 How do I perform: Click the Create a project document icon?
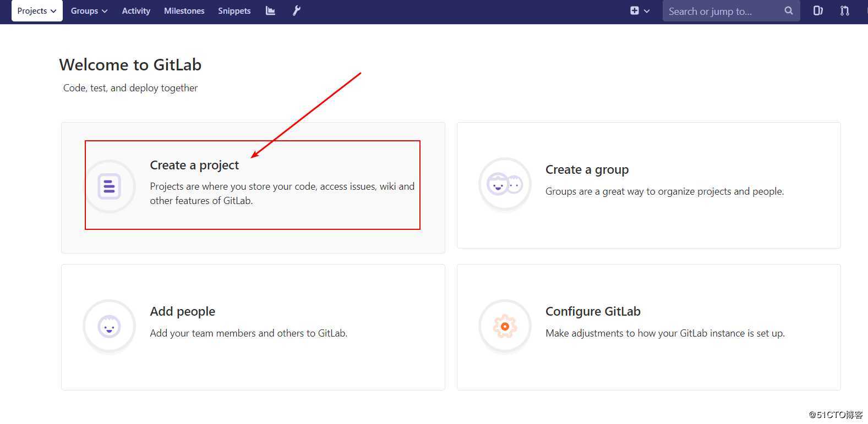point(110,186)
